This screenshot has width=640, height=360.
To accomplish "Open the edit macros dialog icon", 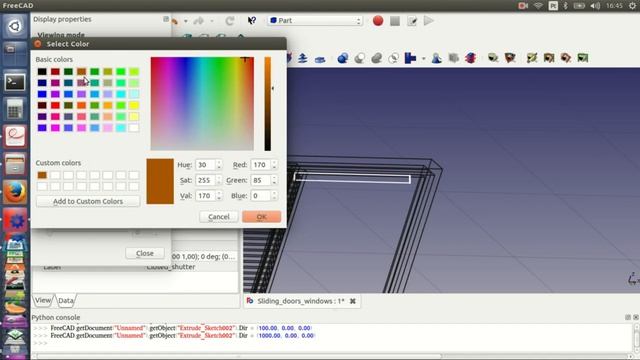I will (x=412, y=21).
